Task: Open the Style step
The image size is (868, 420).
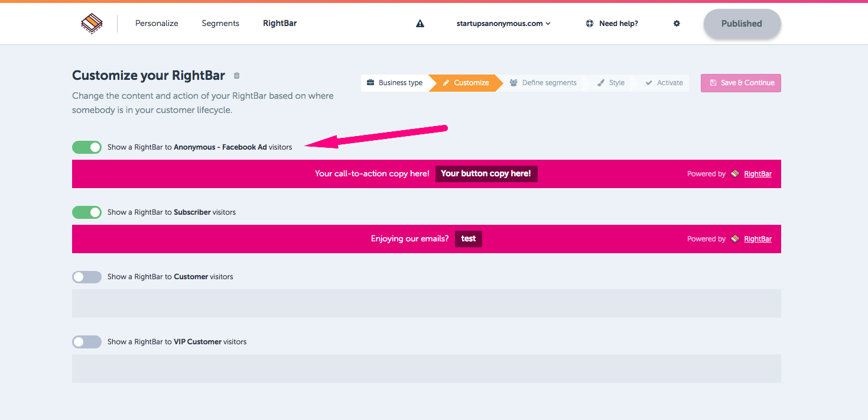Action: pyautogui.click(x=611, y=83)
